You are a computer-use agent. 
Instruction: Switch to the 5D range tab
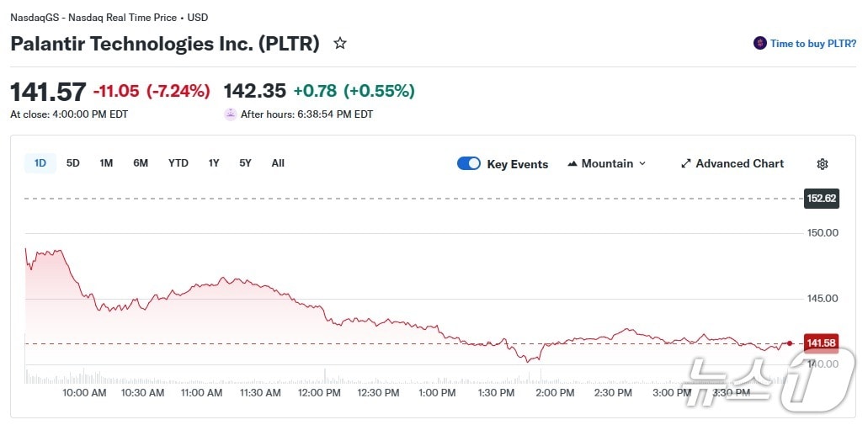(x=73, y=163)
